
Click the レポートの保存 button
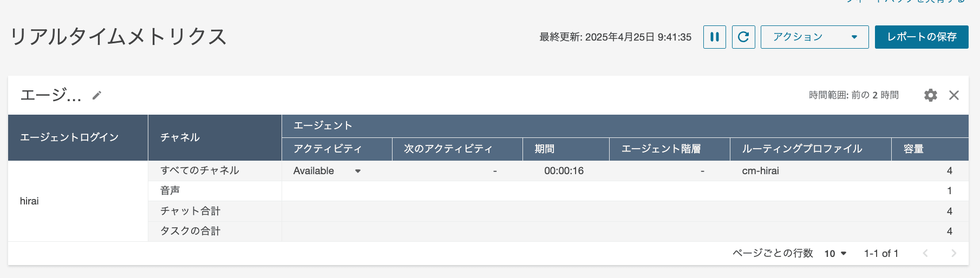922,37
